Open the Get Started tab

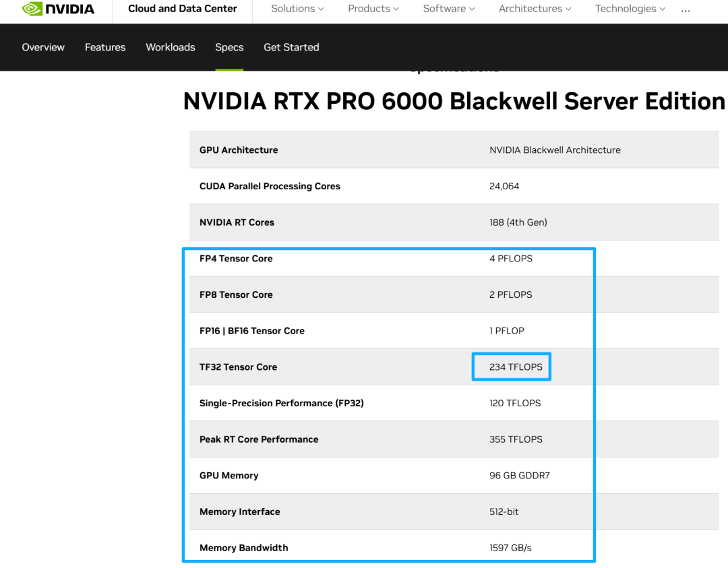(x=291, y=47)
